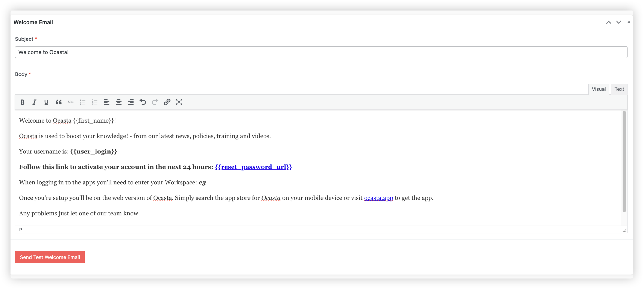Enter fullscreen editor mode
This screenshot has height=289, width=644.
pos(179,102)
